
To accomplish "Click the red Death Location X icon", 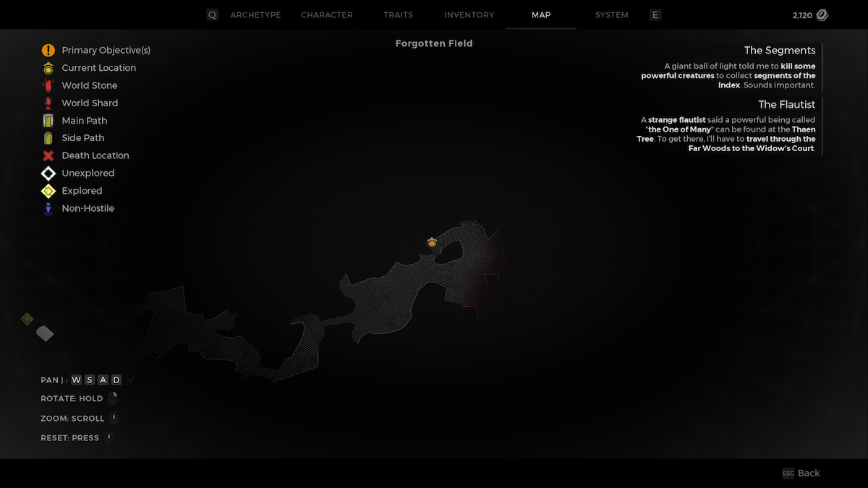I will (48, 155).
